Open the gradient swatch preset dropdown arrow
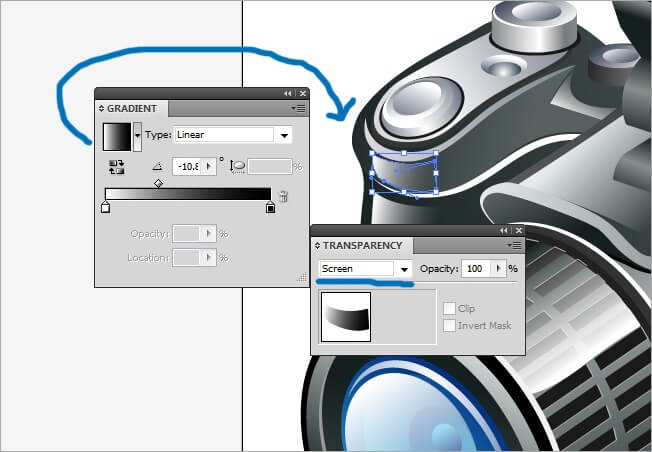Viewport: 652px width, 452px height. click(137, 136)
